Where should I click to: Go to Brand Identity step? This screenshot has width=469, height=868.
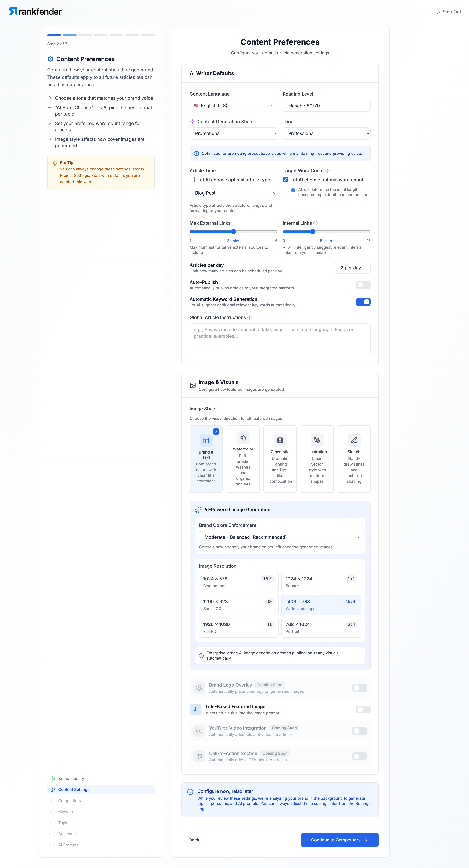[101, 778]
